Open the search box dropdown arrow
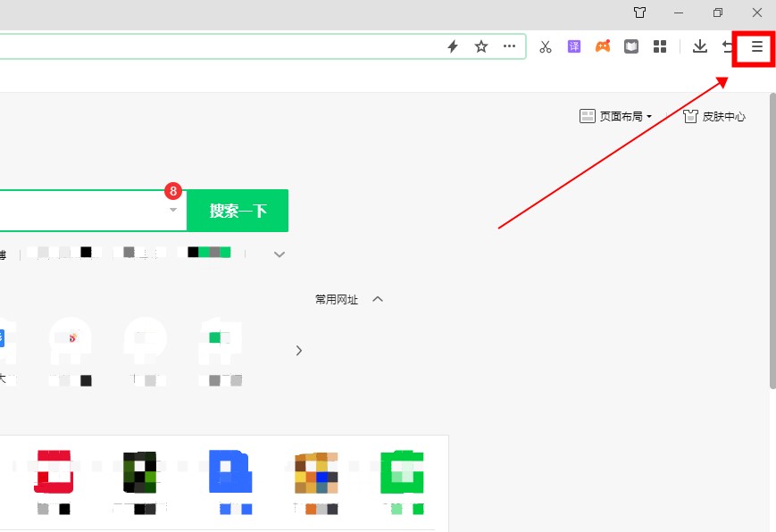776x532 pixels. pyautogui.click(x=173, y=210)
